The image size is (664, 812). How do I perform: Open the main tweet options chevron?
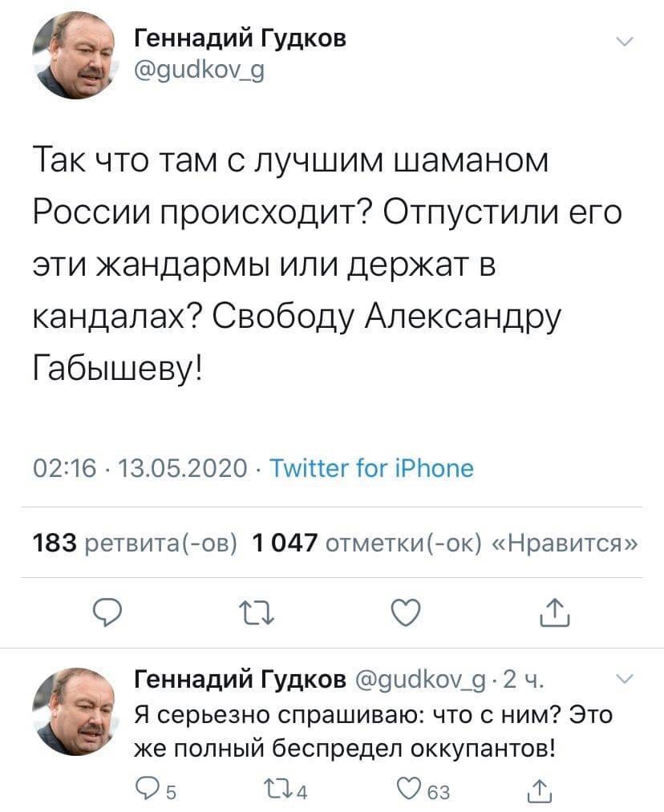pos(626,42)
